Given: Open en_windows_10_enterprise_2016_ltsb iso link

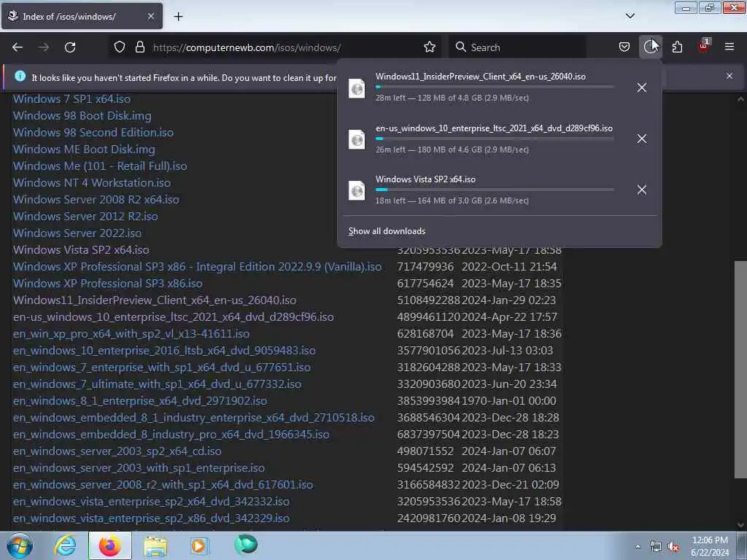Looking at the screenshot, I should tap(164, 351).
